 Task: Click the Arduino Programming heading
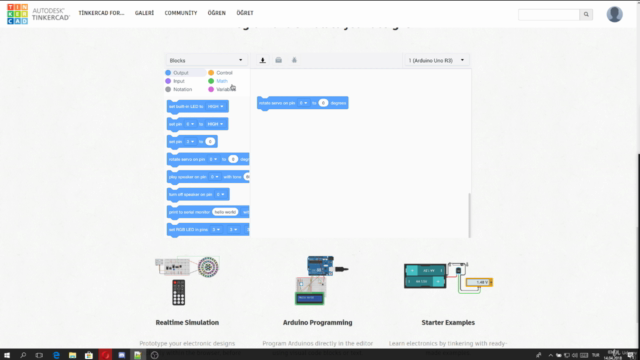[x=318, y=322]
